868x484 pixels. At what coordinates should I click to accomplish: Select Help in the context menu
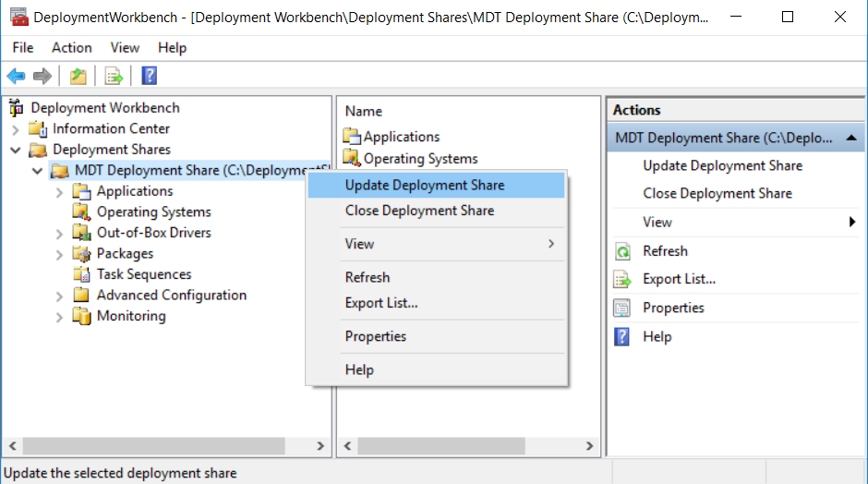tap(436, 369)
